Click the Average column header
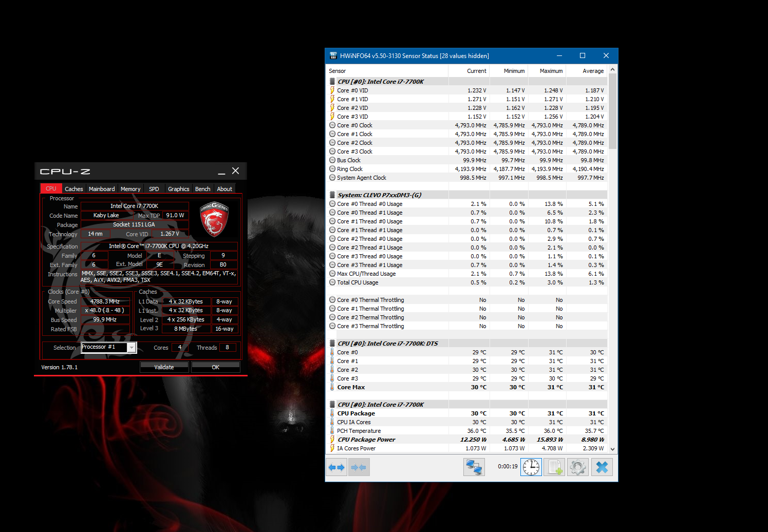 586,71
